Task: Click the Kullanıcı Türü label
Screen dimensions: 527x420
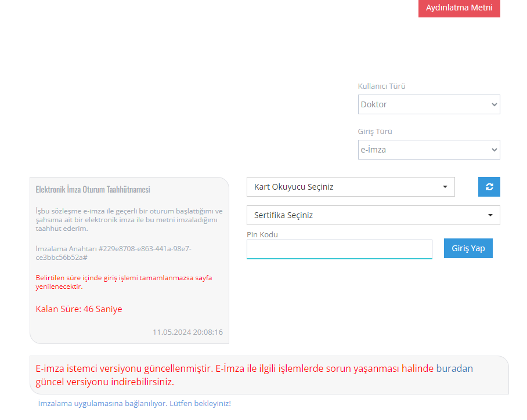Action: (x=381, y=86)
